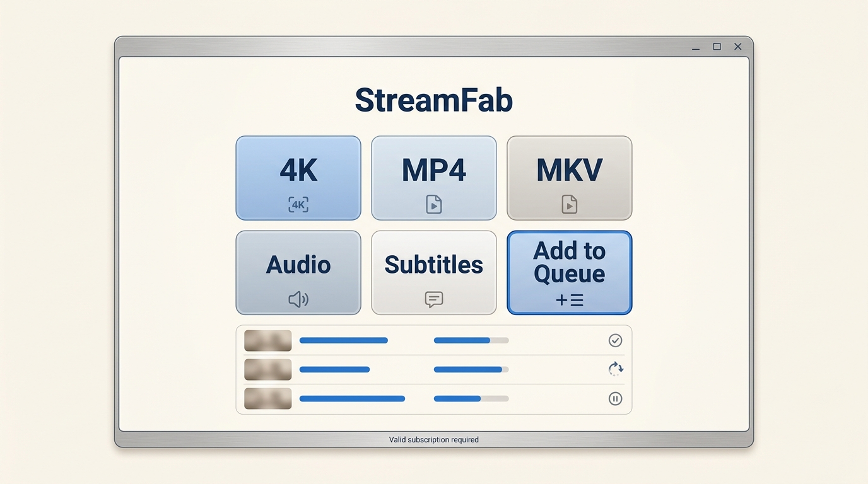Screen dimensions: 868x484
Task: Open the first queue item thumbnail
Action: (268, 340)
